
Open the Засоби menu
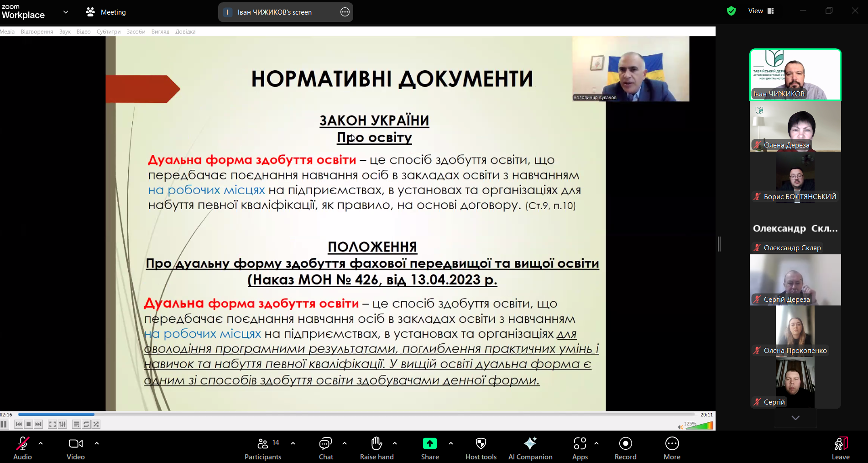tap(136, 32)
